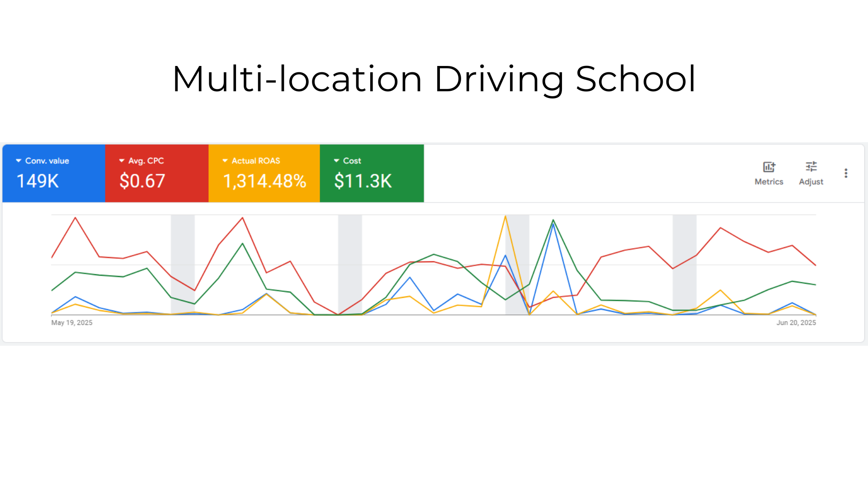Viewport: 868px width, 488px height.
Task: Click the Adjust button label
Action: [x=811, y=182]
